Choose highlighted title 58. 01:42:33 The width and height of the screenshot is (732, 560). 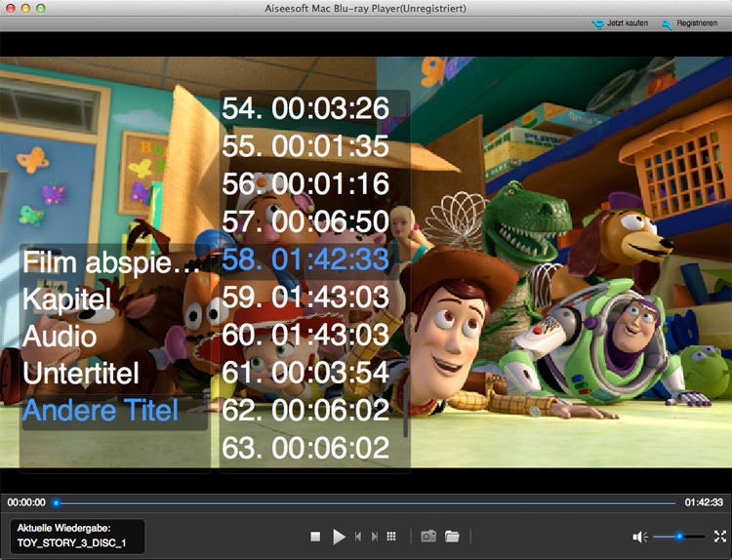[x=305, y=260]
